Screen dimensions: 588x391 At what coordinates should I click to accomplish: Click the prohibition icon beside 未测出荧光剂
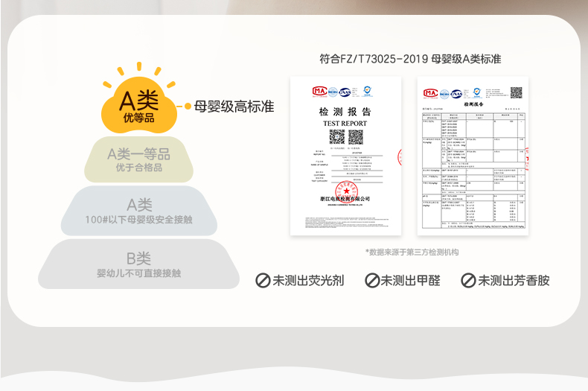(x=263, y=281)
